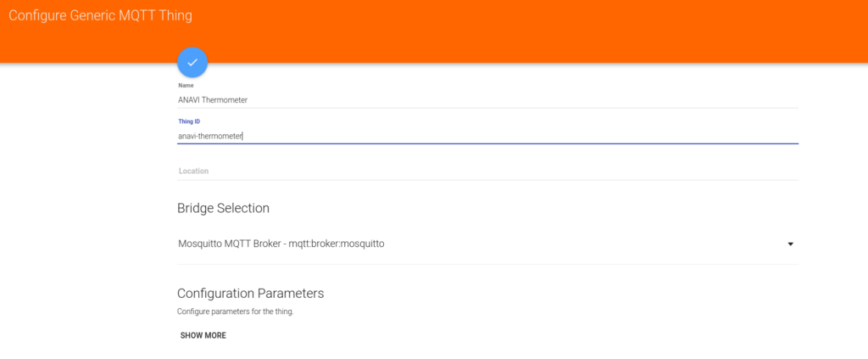Click the Location placeholder text
Screen dimensions: 868x359
point(194,171)
